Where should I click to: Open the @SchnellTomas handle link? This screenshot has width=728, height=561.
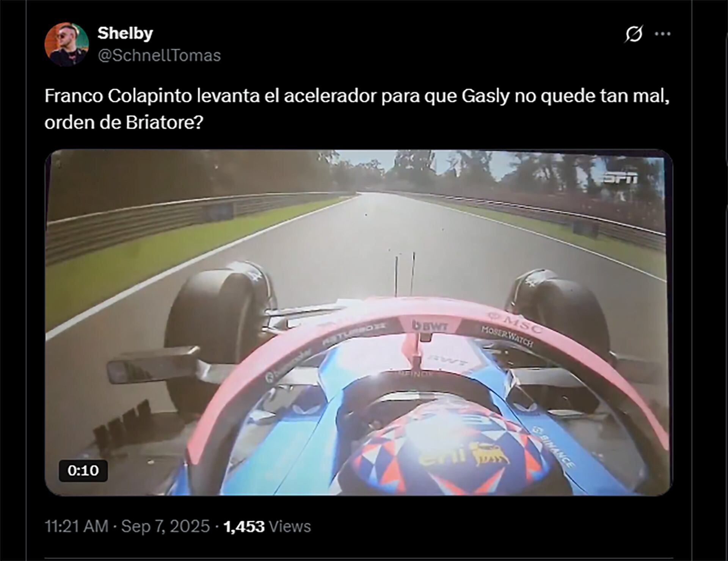click(159, 55)
